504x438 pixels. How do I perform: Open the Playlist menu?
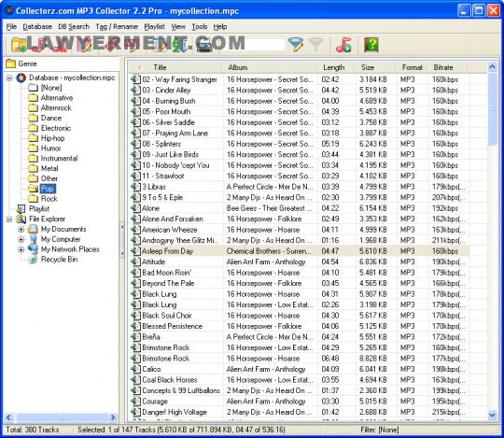tap(154, 27)
